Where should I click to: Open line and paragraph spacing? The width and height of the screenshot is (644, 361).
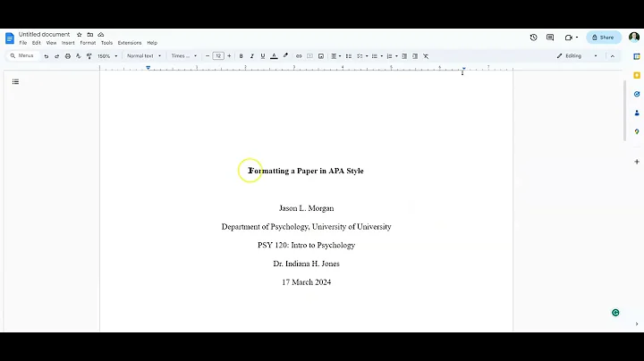(x=349, y=56)
